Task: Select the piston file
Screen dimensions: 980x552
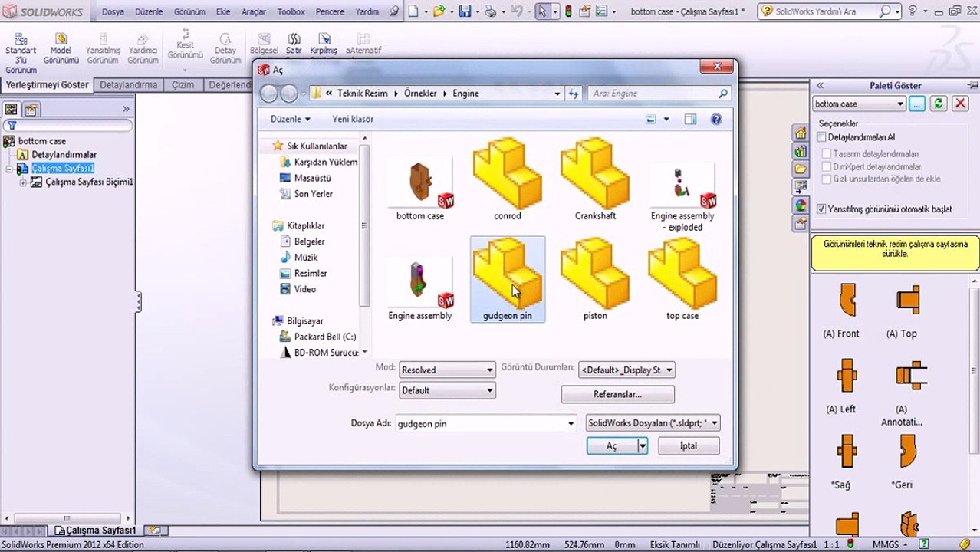Action: coord(595,280)
